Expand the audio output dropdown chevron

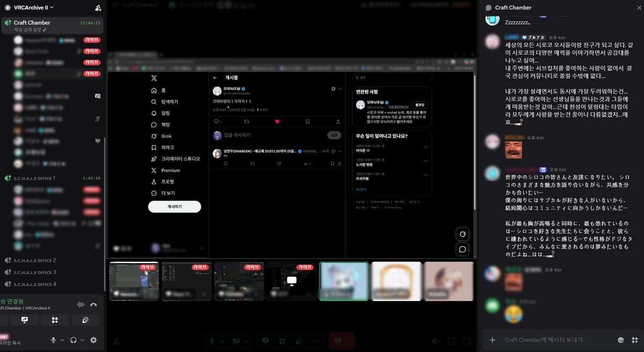82,340
